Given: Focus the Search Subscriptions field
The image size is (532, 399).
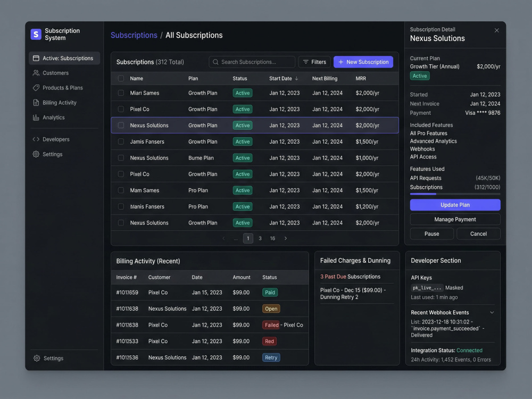Looking at the screenshot, I should coord(252,62).
